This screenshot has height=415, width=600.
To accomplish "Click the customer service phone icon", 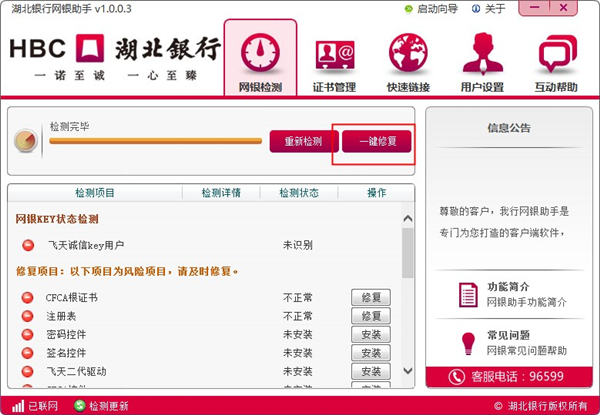I will click(x=457, y=377).
